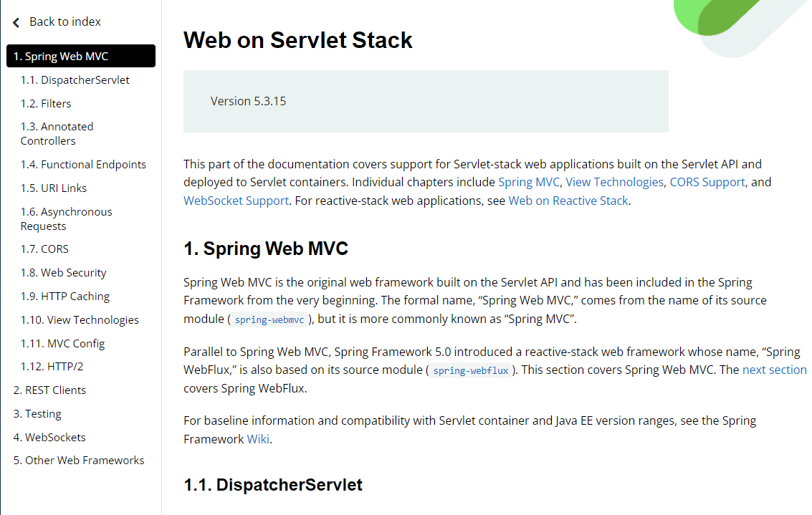Jump to '1.11. MVC Config'
This screenshot has height=515, width=812.
(x=62, y=344)
